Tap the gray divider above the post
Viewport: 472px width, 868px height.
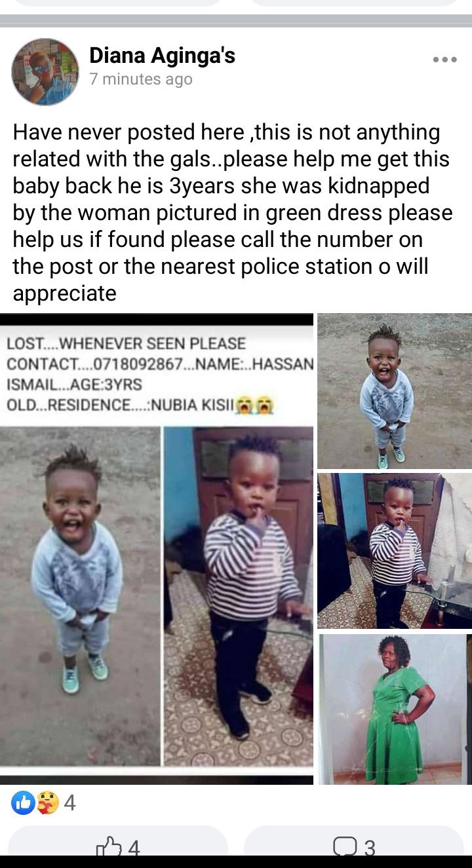236,20
